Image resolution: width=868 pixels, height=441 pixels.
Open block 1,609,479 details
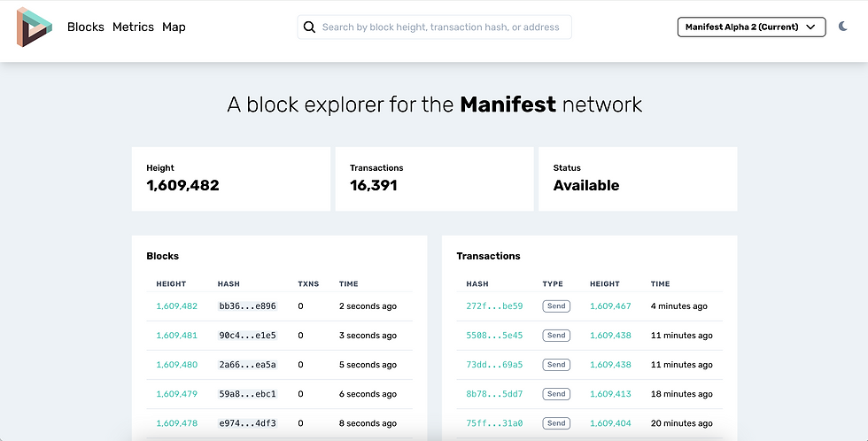click(177, 394)
